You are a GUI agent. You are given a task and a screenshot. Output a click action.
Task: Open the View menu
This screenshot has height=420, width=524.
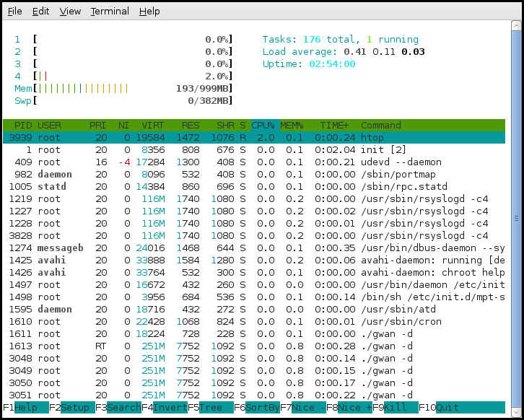pyautogui.click(x=70, y=12)
